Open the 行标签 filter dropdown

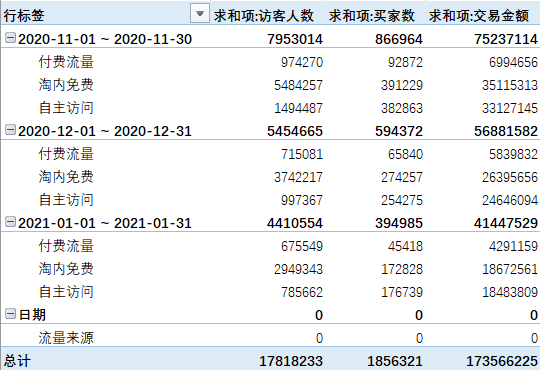coord(200,14)
